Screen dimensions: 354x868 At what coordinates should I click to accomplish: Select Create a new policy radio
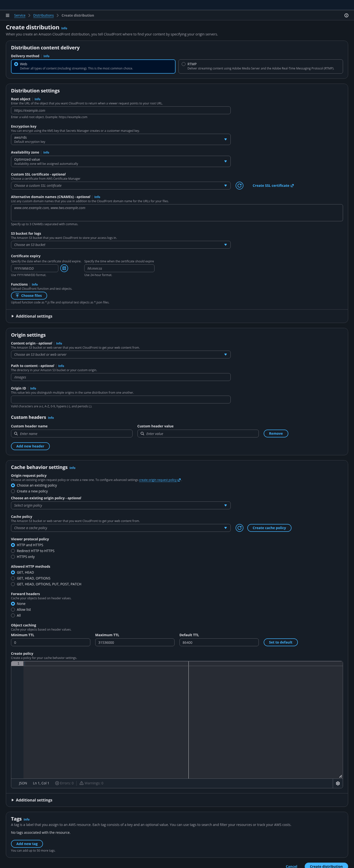(x=13, y=491)
